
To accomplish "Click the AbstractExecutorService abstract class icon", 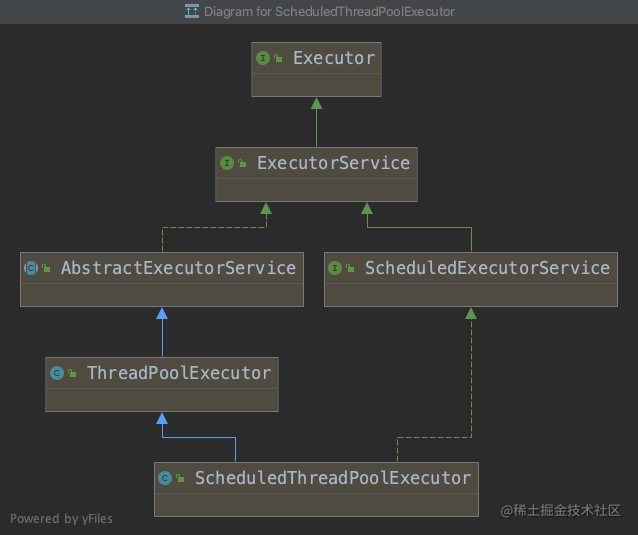I will 31,268.
